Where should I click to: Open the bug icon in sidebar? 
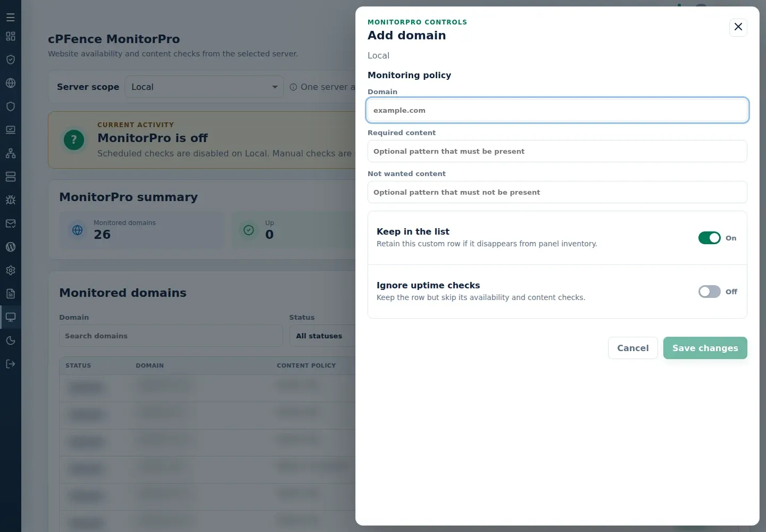point(11,200)
